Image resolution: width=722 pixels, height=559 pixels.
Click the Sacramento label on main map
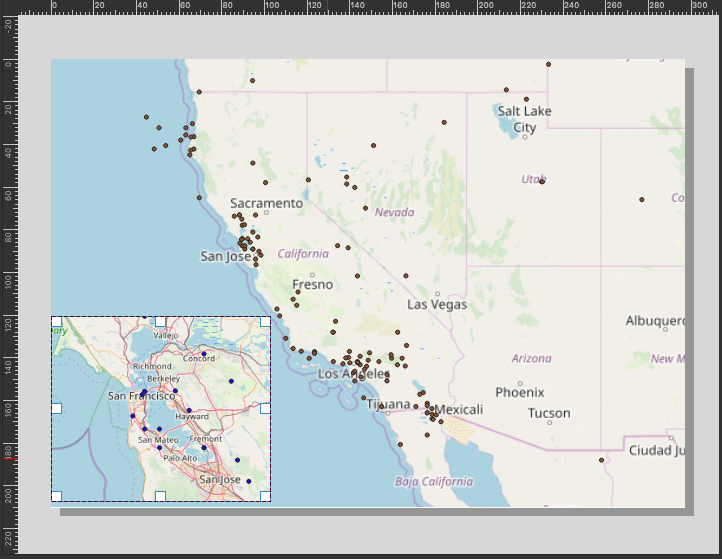pos(266,203)
